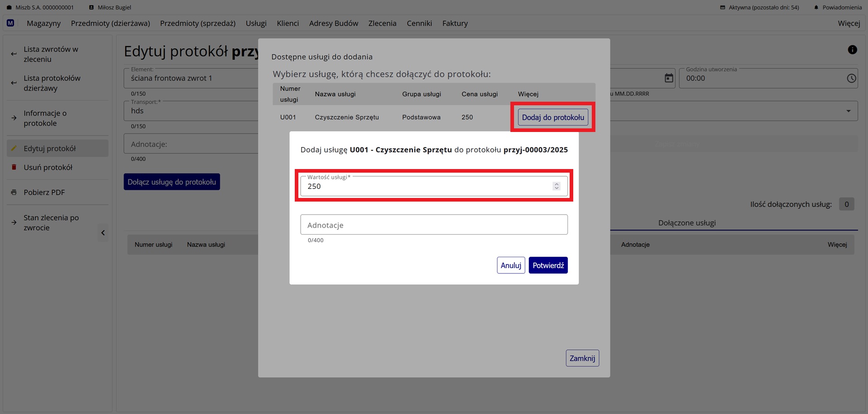Screen dimensions: 868x414
Task: Open the Faktury menu item
Action: tap(455, 23)
